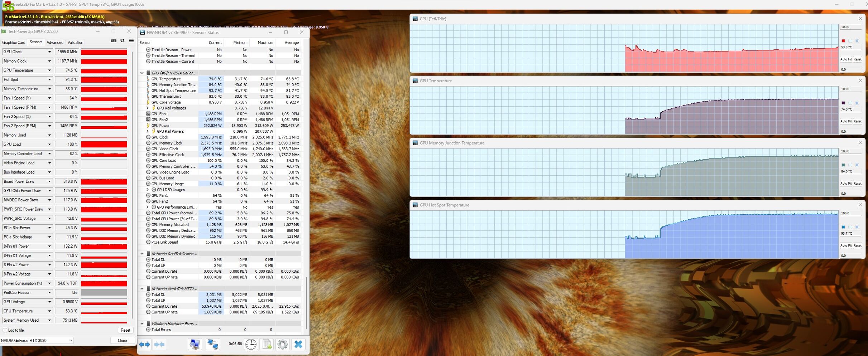
Task: Open HWiNFO sensor settings gear
Action: [282, 345]
